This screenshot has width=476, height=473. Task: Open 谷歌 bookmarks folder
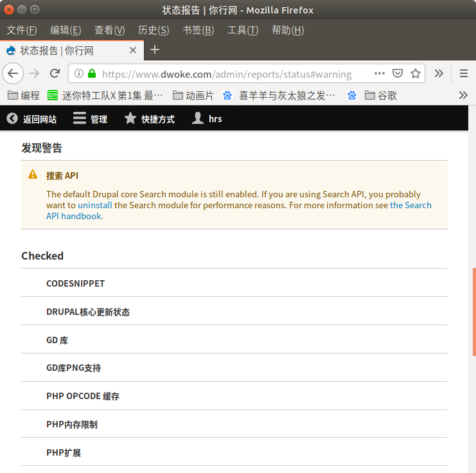[381, 95]
